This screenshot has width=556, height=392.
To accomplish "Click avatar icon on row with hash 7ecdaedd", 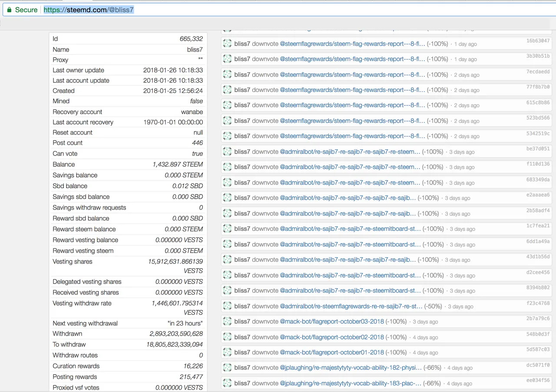I will (227, 74).
